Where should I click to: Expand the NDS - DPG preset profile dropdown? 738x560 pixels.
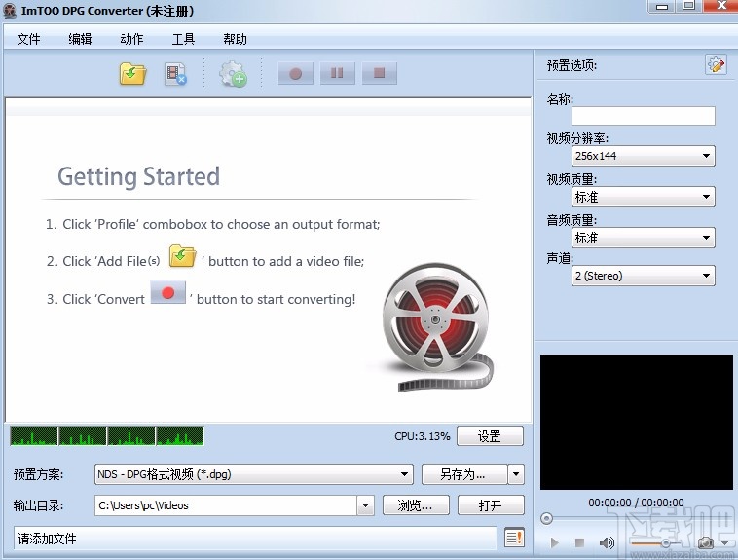point(254,474)
